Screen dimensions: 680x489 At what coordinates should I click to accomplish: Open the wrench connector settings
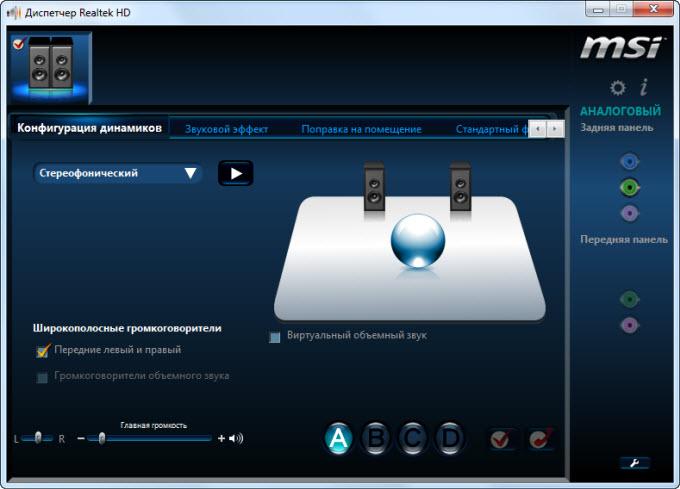coord(634,463)
